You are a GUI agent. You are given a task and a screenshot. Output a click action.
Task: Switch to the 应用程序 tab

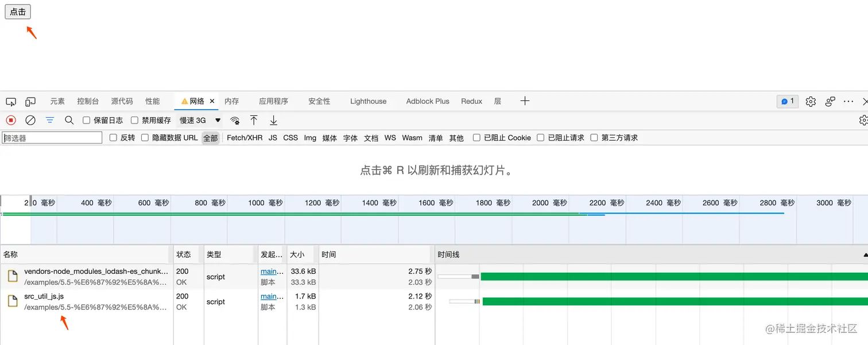[273, 101]
